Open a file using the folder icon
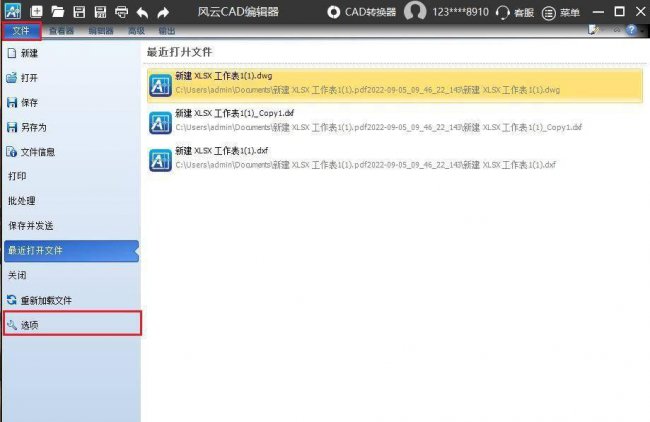650x422 pixels. click(x=58, y=12)
